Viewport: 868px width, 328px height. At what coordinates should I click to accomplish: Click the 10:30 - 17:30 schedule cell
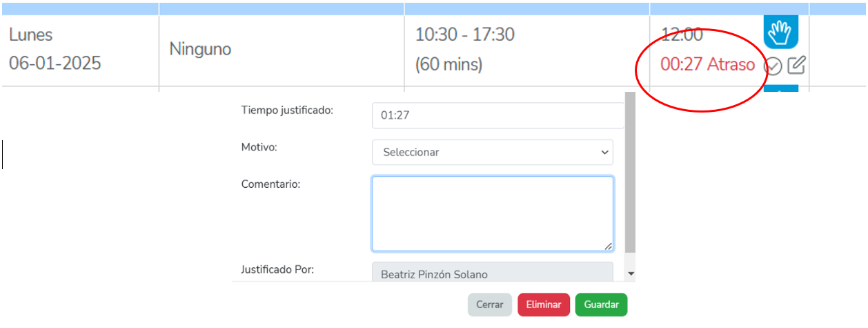(x=464, y=35)
